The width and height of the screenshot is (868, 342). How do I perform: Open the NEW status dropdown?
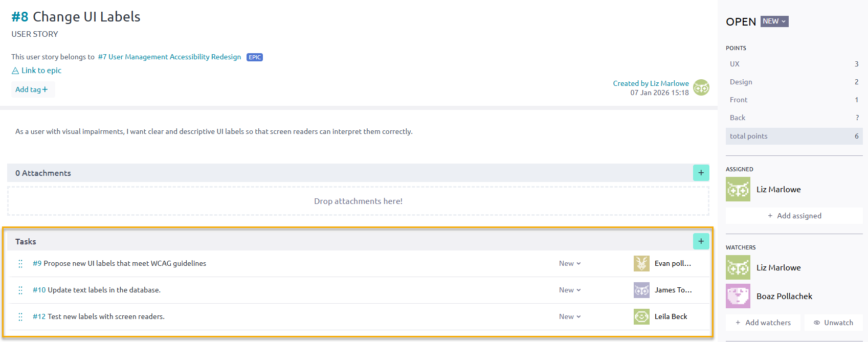[774, 21]
